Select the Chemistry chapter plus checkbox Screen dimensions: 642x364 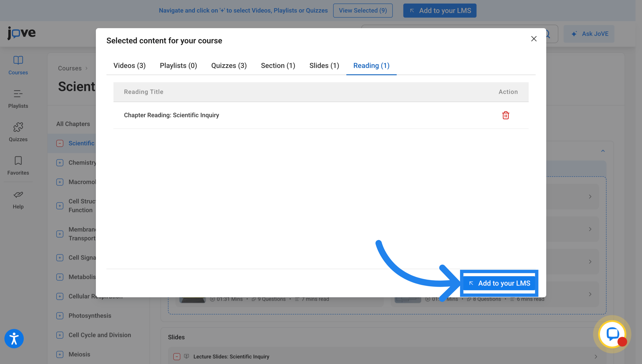[60, 162]
